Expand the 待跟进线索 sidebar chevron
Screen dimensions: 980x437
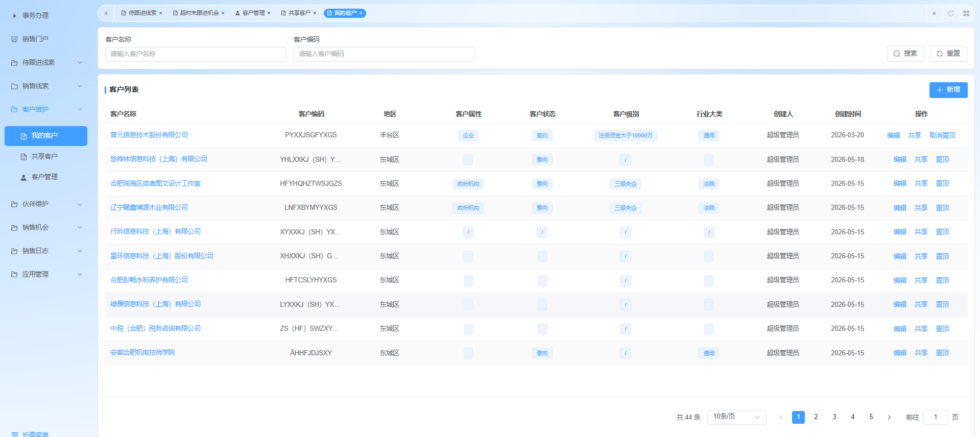[x=80, y=63]
